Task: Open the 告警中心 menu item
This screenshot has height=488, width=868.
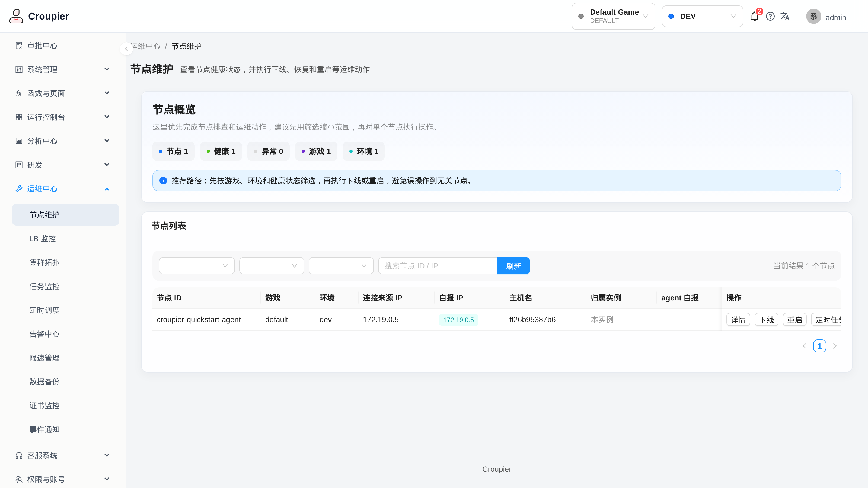Action: [65, 334]
